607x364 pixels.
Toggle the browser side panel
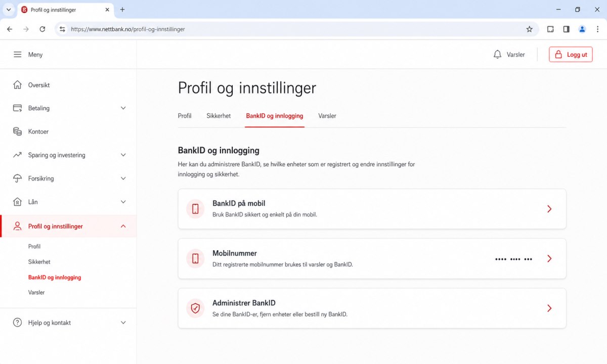point(567,29)
